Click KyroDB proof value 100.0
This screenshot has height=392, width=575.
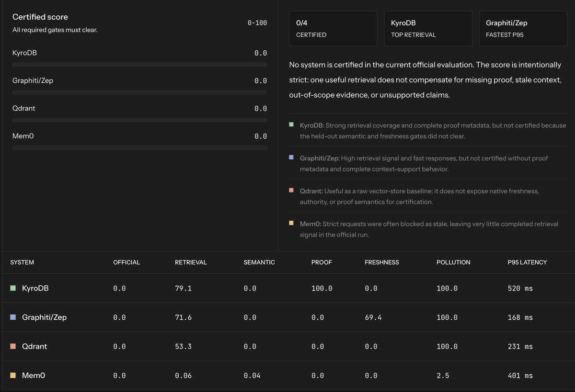(x=322, y=289)
